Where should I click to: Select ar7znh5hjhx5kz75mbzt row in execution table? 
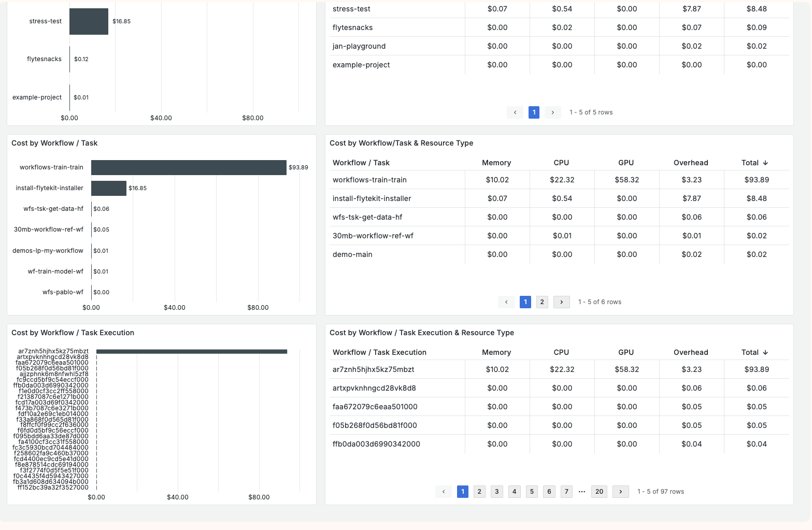pos(373,369)
